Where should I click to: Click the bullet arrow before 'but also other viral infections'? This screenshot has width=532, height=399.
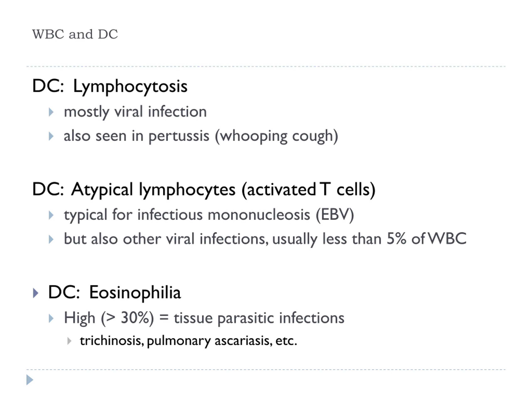pyautogui.click(x=51, y=239)
